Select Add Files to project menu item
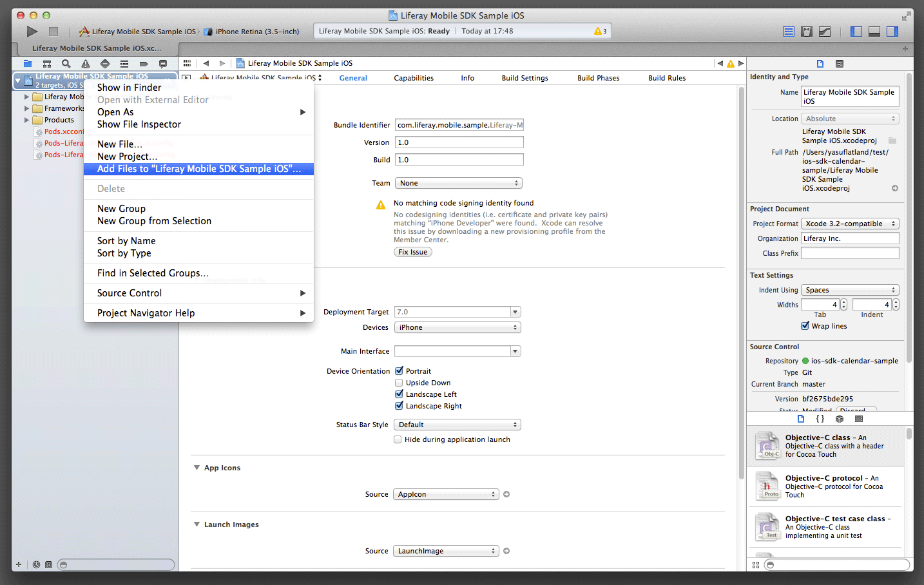 tap(199, 169)
